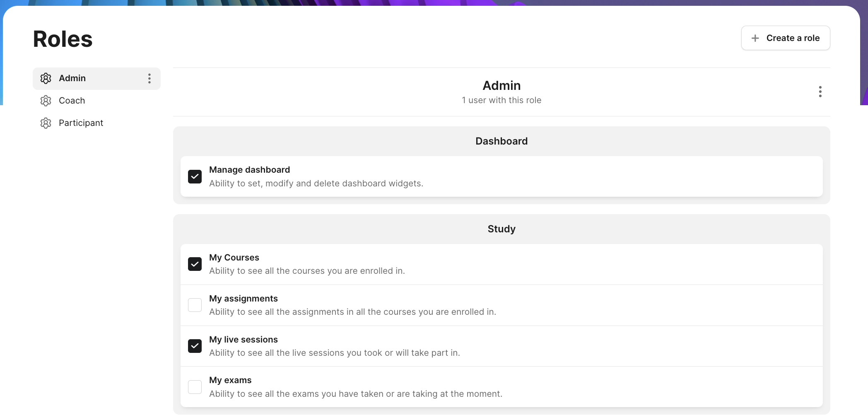Untick the My live sessions checkbox
The image size is (868, 415).
point(195,346)
